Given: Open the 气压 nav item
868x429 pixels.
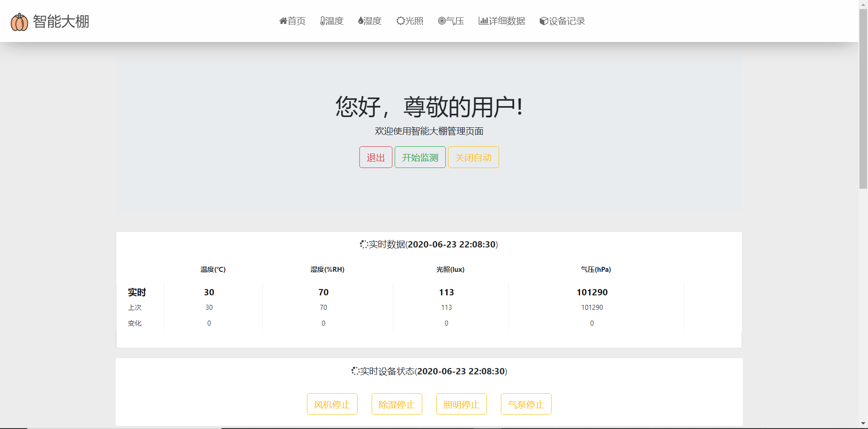Looking at the screenshot, I should (451, 21).
